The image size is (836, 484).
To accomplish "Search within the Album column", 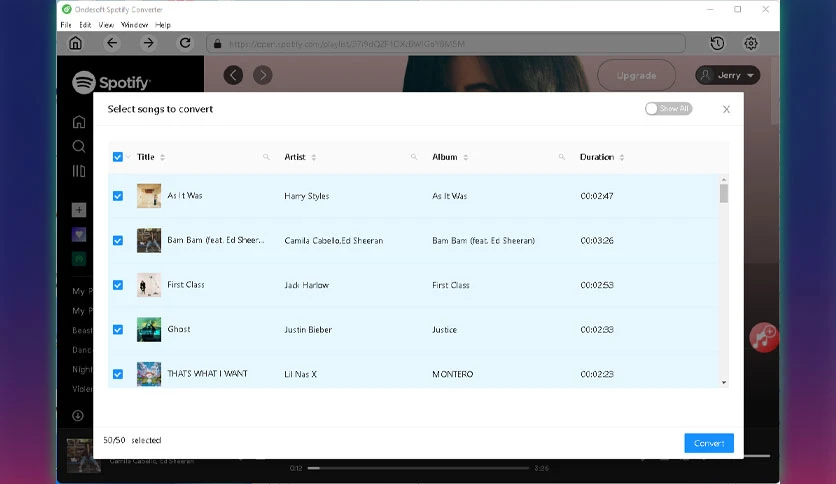I will coord(561,157).
